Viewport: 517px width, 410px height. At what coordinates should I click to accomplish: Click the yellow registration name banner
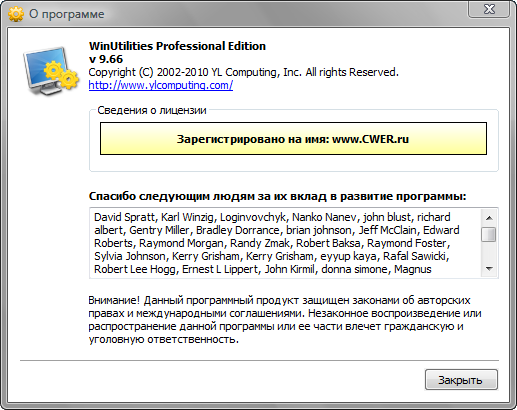click(293, 139)
